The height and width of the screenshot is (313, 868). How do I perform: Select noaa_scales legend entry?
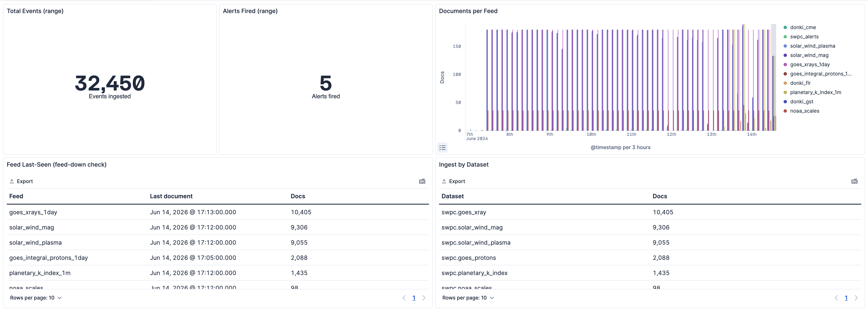click(x=804, y=111)
